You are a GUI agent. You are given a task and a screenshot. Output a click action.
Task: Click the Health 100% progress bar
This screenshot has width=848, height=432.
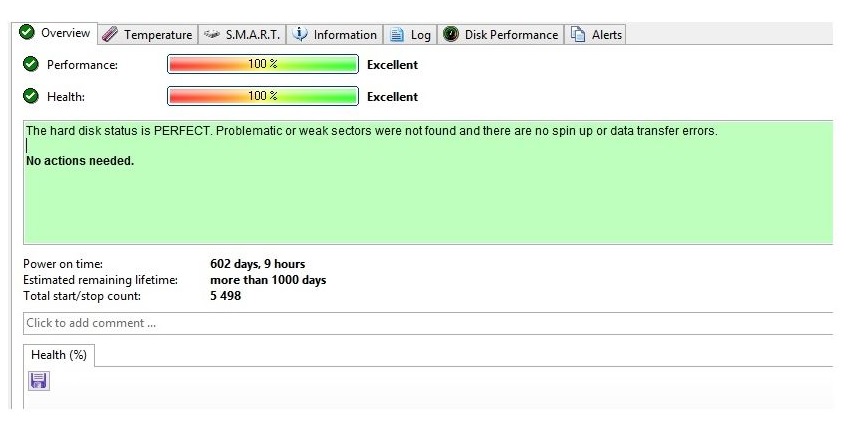263,97
